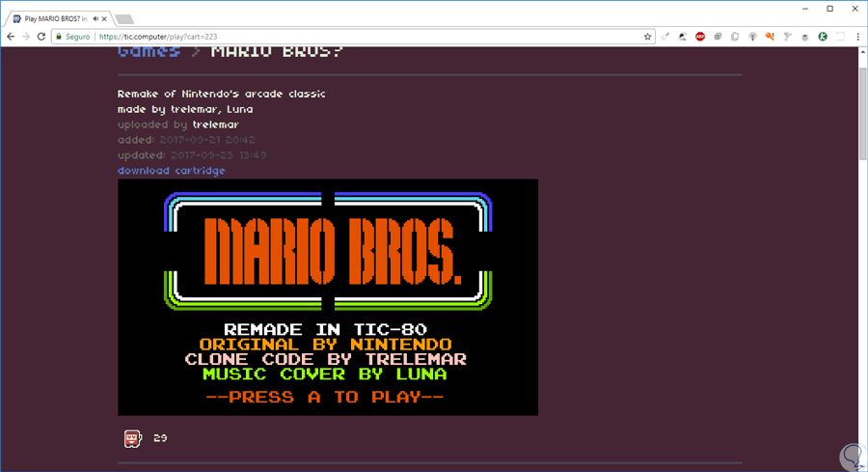
Task: Click the PRESS A TO PLAY text
Action: tap(324, 398)
